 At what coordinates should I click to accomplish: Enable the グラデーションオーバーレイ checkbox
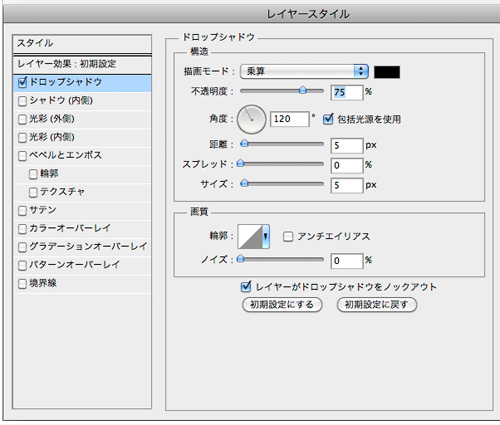[22, 247]
